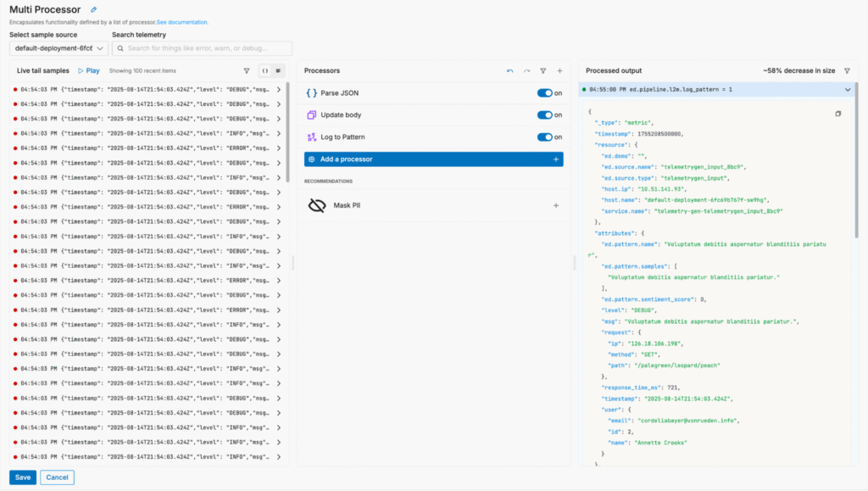The image size is (868, 491).
Task: Switch live tail to JSON braces view
Action: click(x=265, y=71)
